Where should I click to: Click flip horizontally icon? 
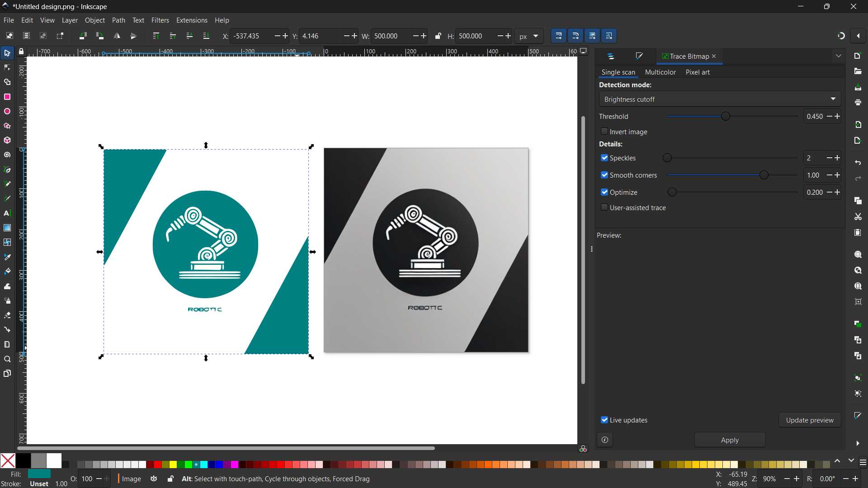pyautogui.click(x=117, y=36)
